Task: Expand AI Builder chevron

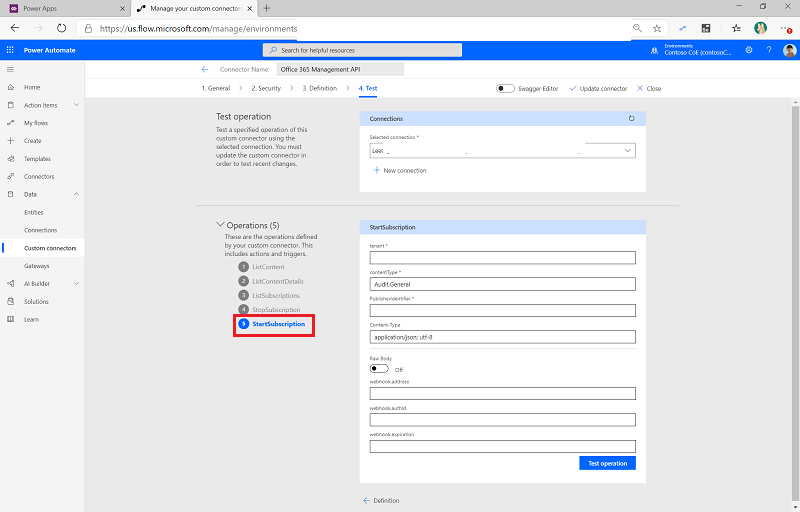Action: pyautogui.click(x=77, y=284)
